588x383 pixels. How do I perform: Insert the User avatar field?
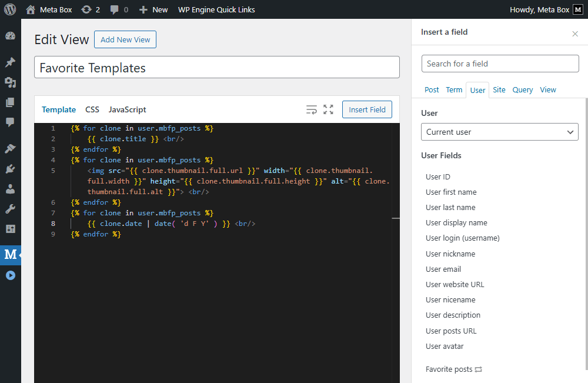[x=445, y=347]
